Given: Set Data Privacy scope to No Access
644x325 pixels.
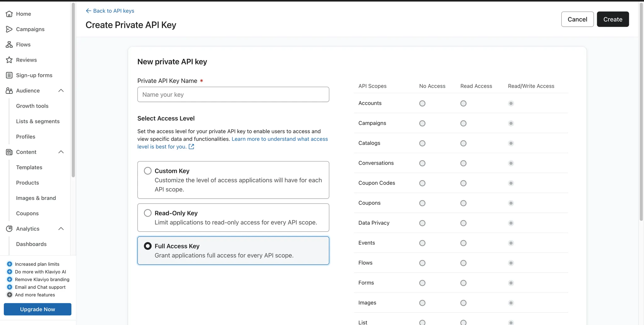Looking at the screenshot, I should pyautogui.click(x=422, y=223).
